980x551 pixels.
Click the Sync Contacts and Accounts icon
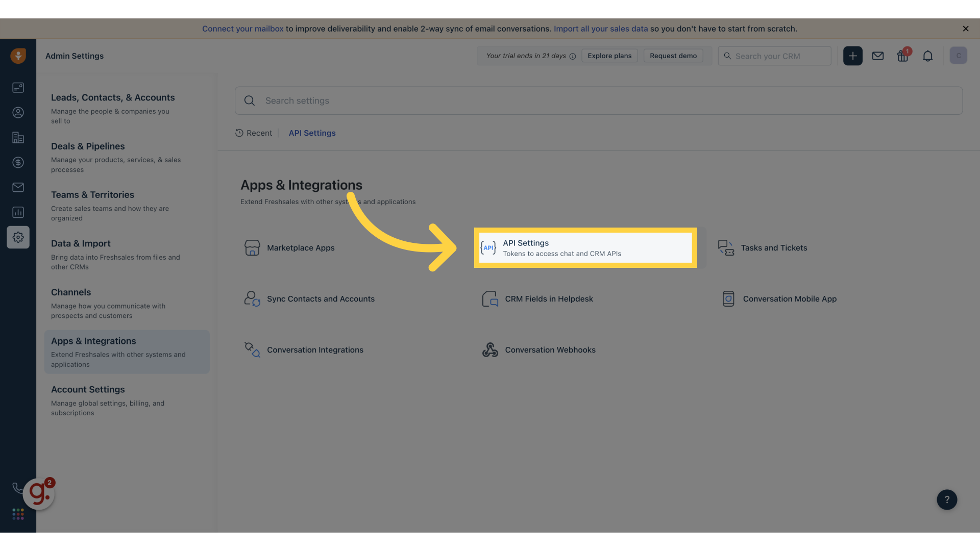(252, 298)
